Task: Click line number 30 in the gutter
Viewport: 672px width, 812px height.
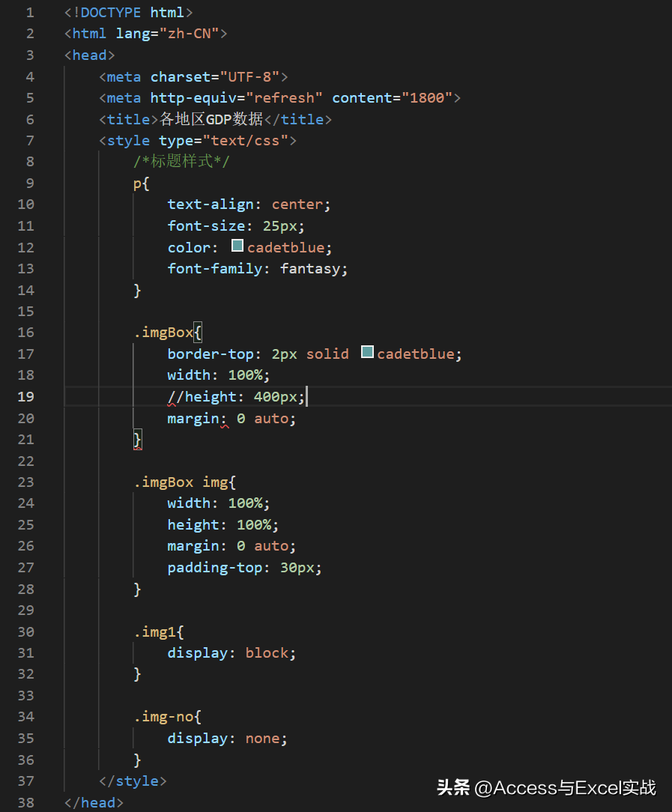Action: pyautogui.click(x=26, y=632)
